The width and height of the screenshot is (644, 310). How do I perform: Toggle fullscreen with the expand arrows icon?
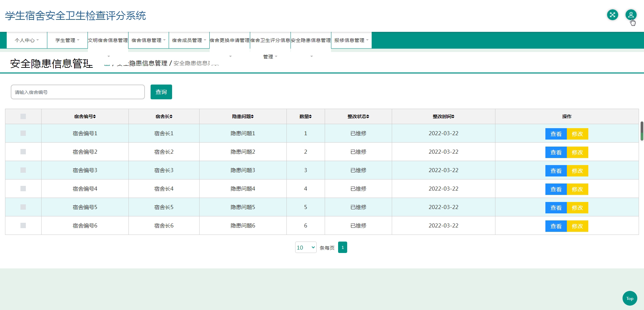tap(612, 15)
